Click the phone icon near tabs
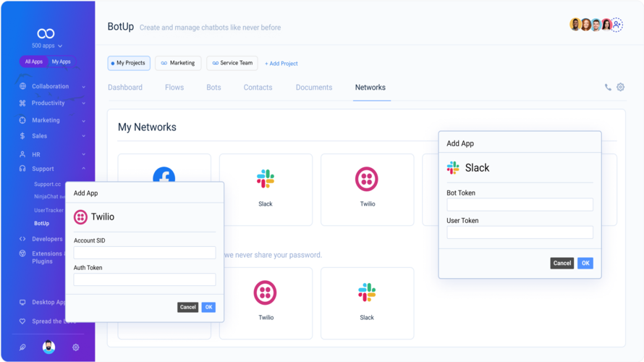Screen dimensions: 644x362 click(x=608, y=87)
